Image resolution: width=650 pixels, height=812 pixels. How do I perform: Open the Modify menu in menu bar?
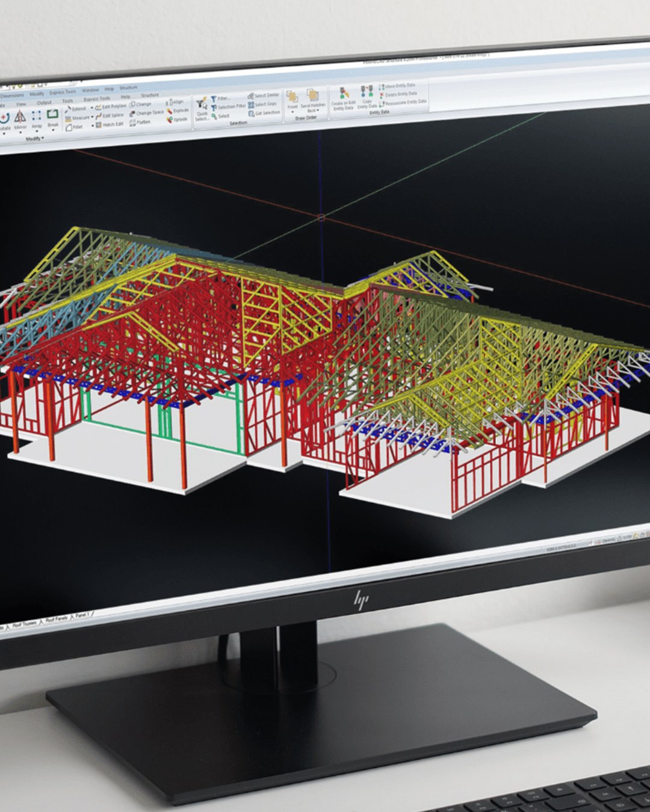click(37, 94)
